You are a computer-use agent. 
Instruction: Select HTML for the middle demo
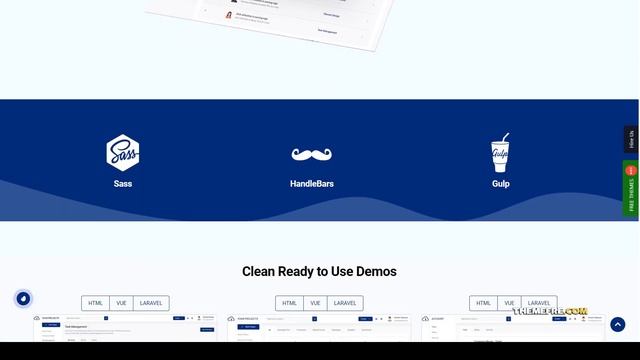pos(289,303)
